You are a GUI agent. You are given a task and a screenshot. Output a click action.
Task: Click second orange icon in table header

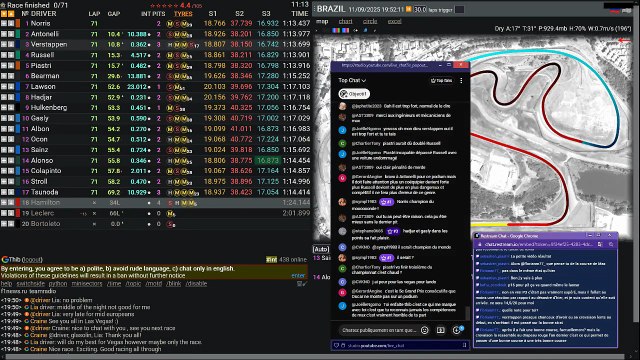point(11,13)
